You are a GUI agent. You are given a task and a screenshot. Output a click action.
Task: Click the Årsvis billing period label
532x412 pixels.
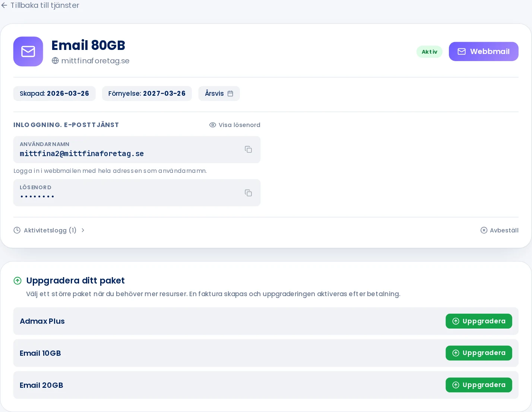tap(214, 94)
